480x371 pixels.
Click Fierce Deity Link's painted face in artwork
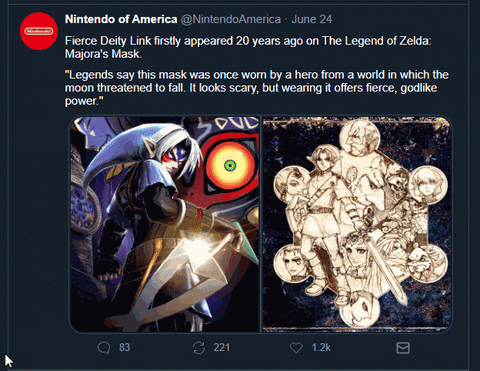[173, 157]
